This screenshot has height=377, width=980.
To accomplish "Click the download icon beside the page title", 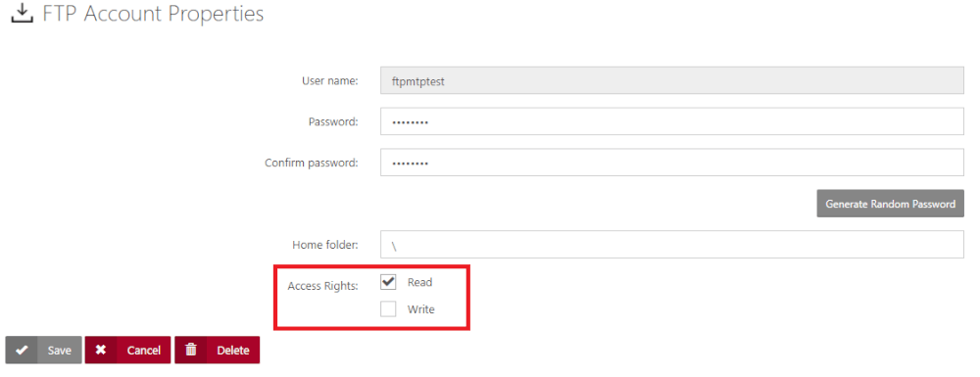I will pyautogui.click(x=22, y=13).
